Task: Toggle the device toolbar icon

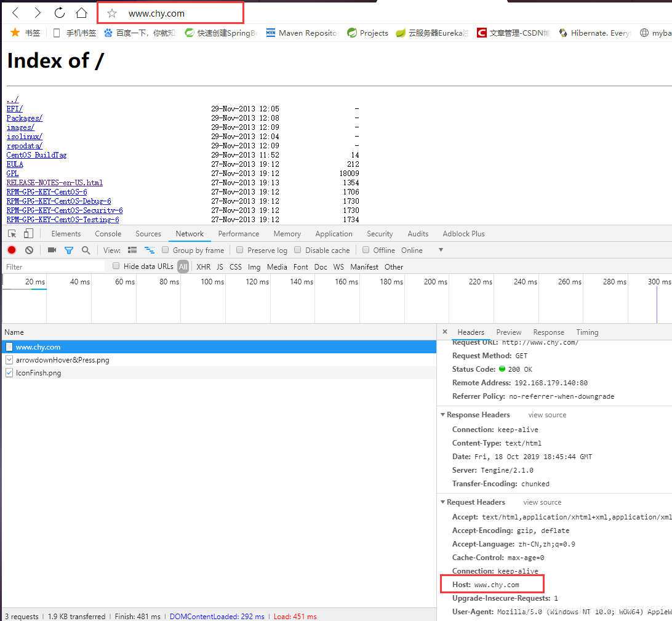Action: (28, 234)
